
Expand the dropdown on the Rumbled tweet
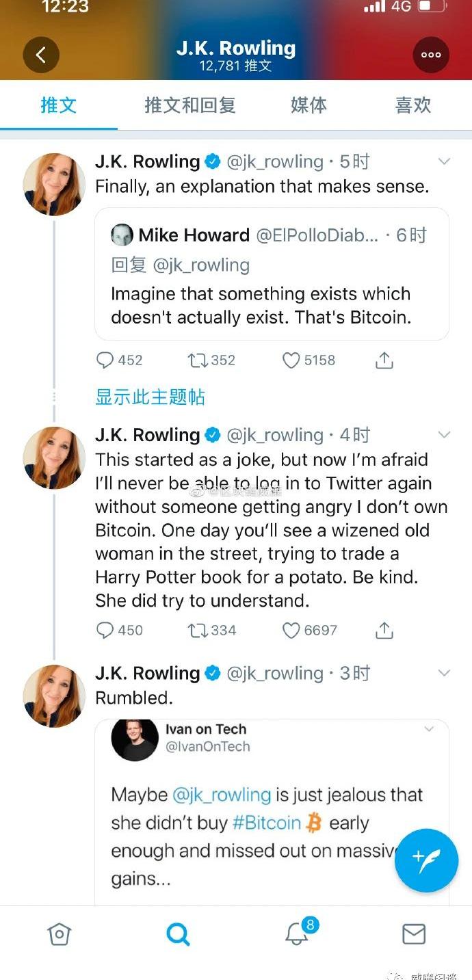(444, 673)
